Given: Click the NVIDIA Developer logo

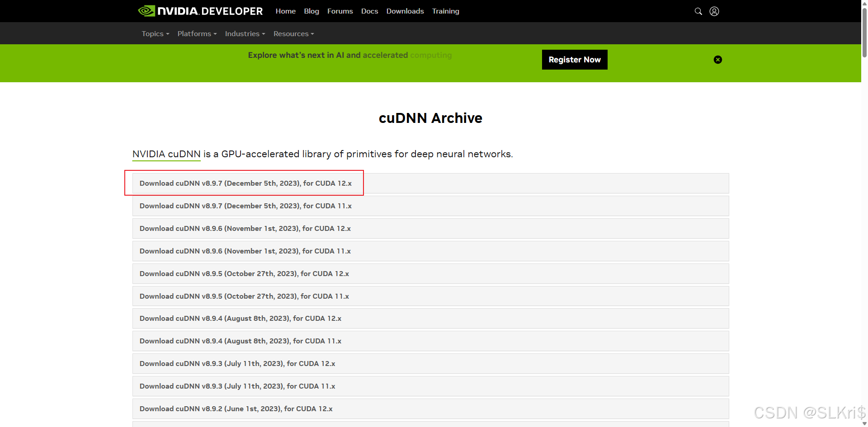Looking at the screenshot, I should click(200, 11).
